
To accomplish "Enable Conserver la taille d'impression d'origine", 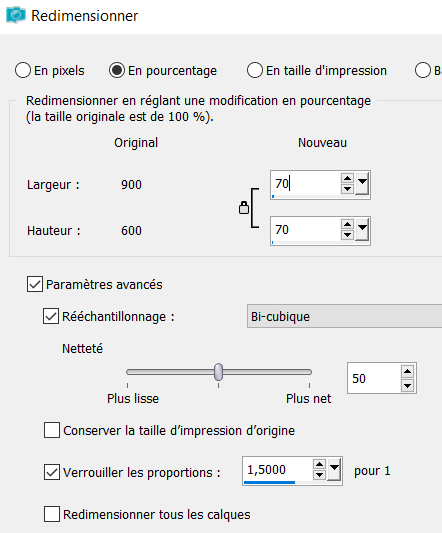I will (x=52, y=430).
